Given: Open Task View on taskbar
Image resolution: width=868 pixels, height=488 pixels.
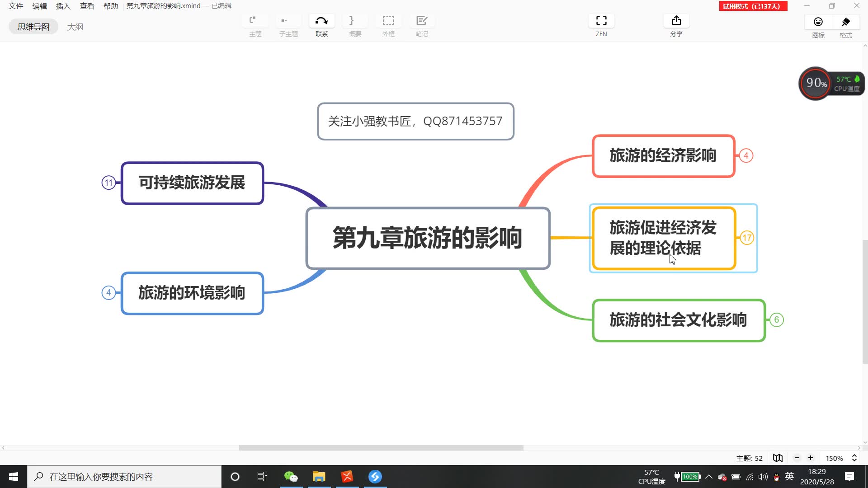Looking at the screenshot, I should [262, 477].
